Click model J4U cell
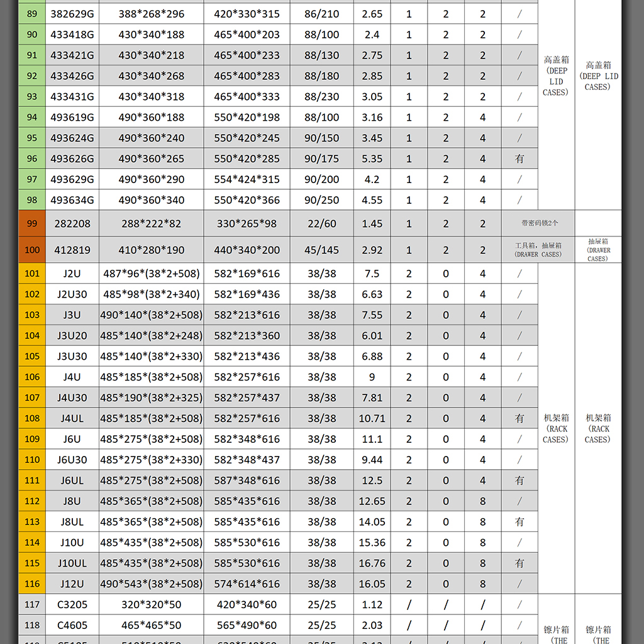Viewport: 644px width, 644px height. click(x=72, y=377)
